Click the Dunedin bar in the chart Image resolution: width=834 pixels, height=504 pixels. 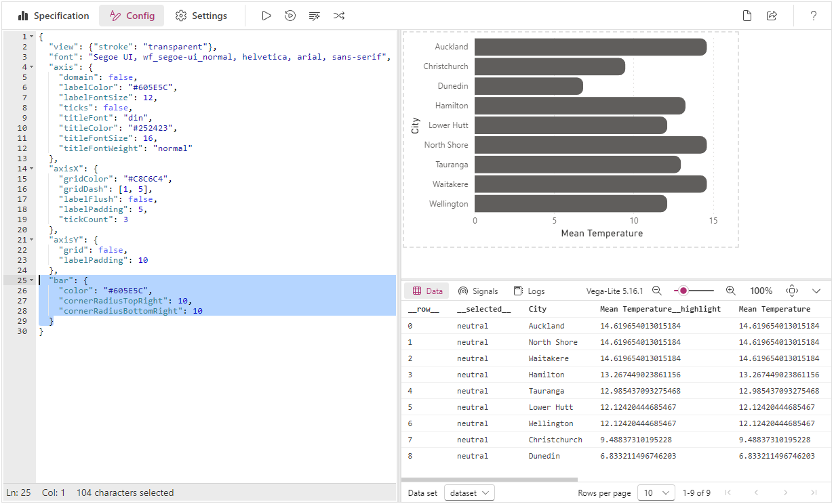click(x=529, y=86)
